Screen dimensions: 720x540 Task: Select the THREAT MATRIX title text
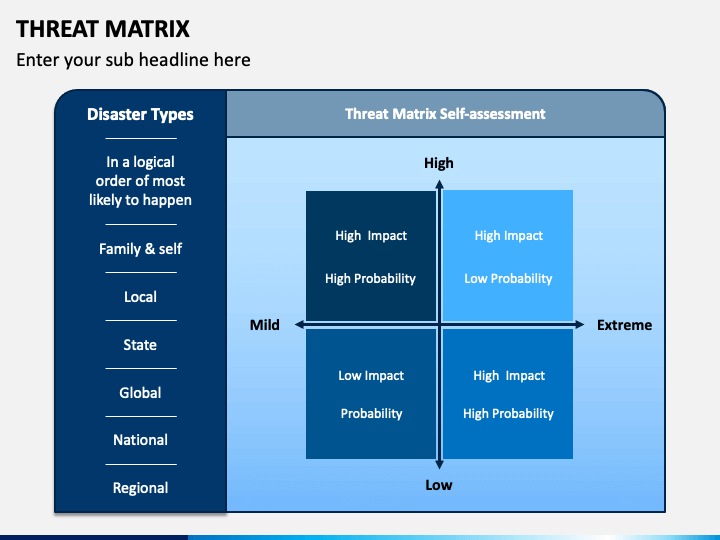(102, 29)
